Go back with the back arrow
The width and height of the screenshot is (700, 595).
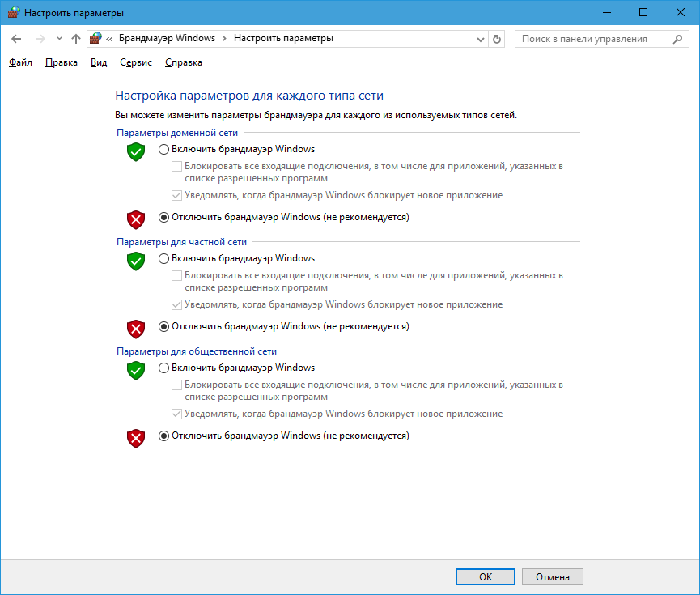click(16, 39)
